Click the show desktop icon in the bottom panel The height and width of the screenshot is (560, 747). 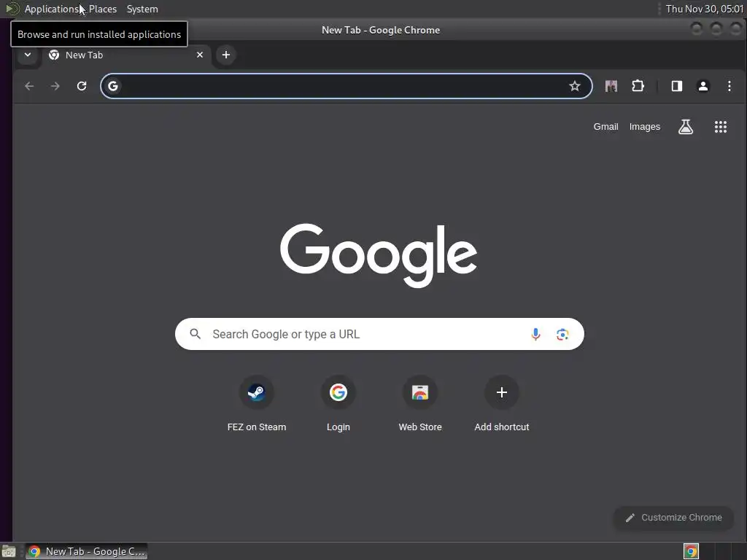click(9, 551)
